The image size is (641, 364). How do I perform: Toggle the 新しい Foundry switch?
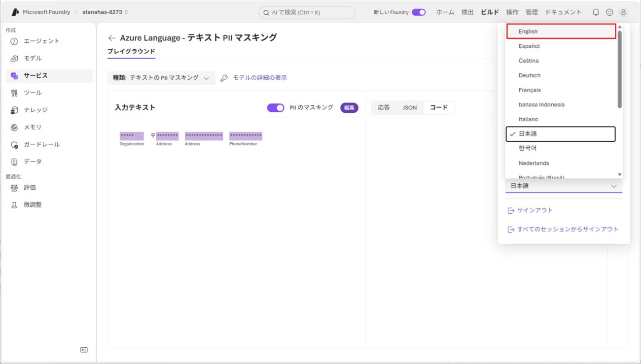click(x=419, y=12)
